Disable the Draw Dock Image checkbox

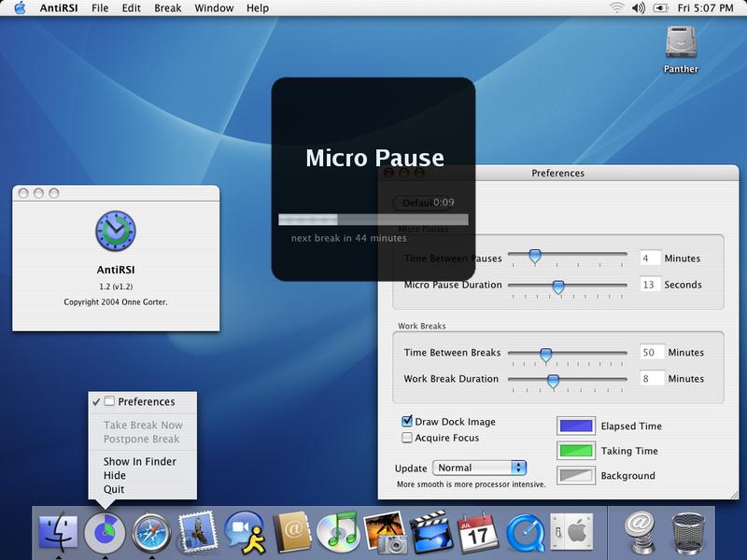(407, 422)
